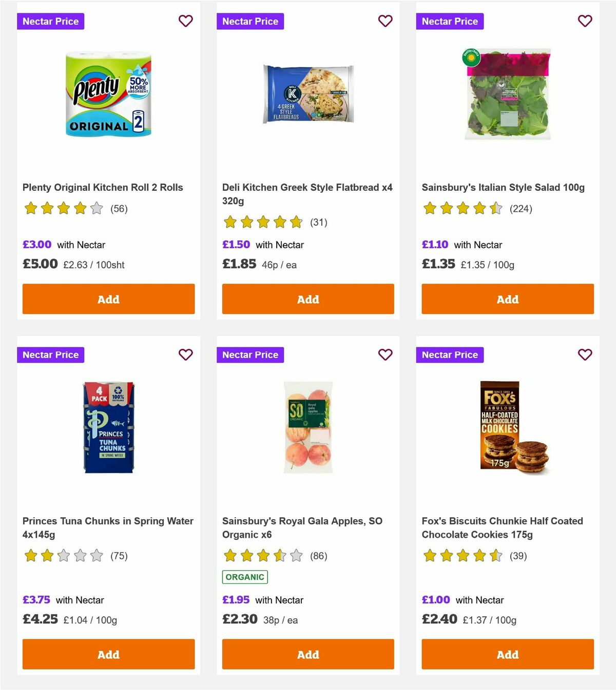
Task: Click the wishlist heart on Princes Tuna Chunks
Action: tap(185, 354)
